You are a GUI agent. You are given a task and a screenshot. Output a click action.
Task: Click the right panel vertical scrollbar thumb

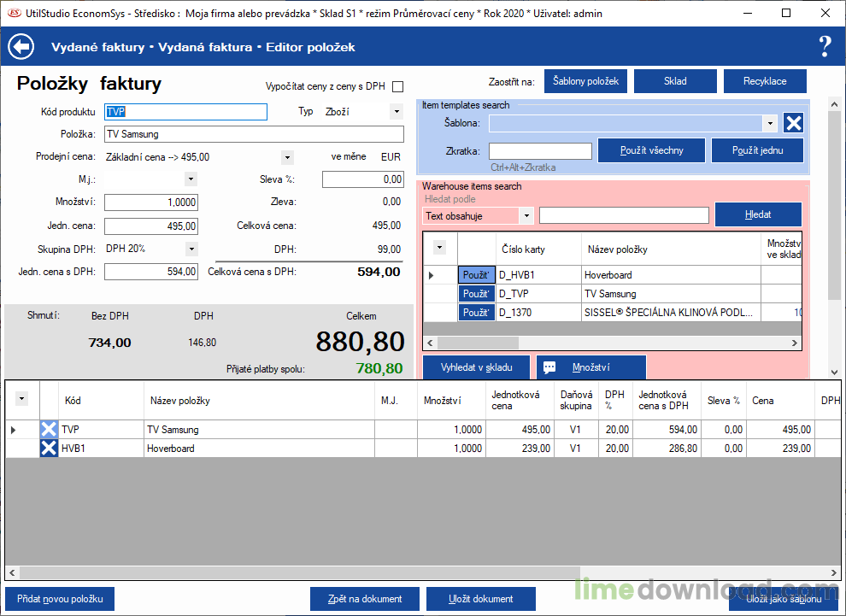tap(834, 206)
